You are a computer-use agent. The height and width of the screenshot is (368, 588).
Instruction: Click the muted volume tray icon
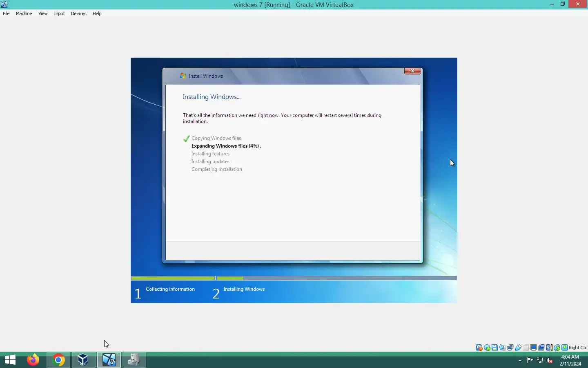550,360
